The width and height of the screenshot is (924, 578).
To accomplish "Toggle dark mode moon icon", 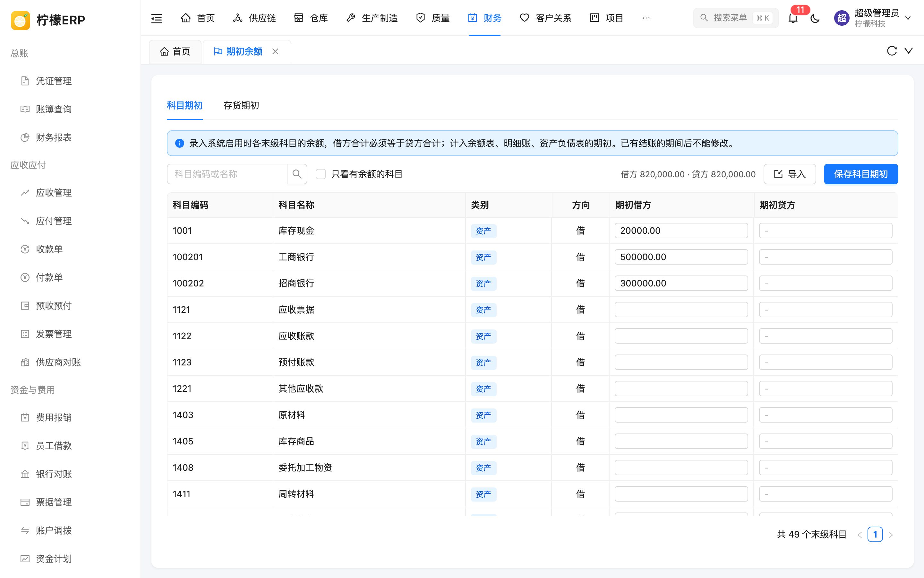I will click(815, 18).
